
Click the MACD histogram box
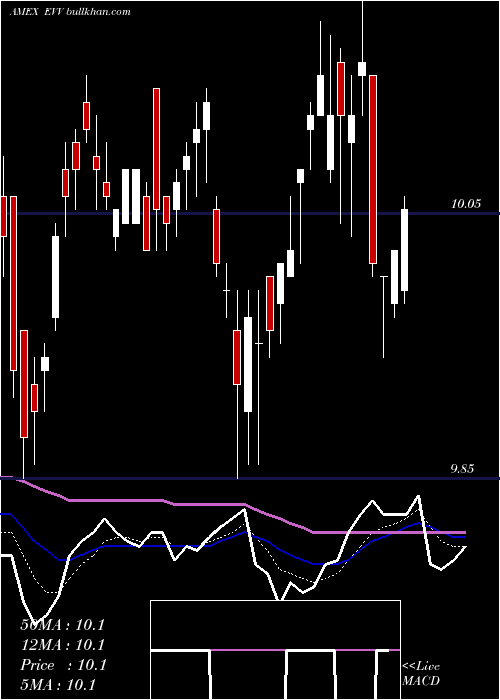pos(275,650)
